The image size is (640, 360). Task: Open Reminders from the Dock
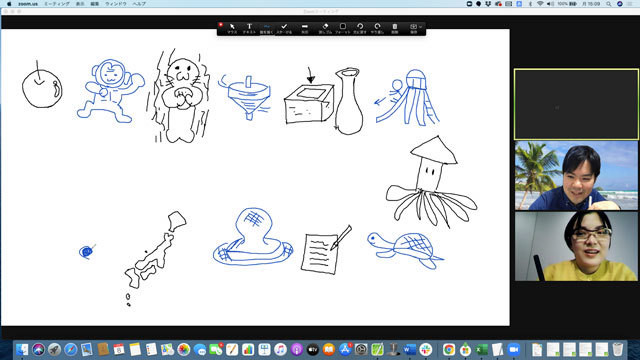click(151, 349)
